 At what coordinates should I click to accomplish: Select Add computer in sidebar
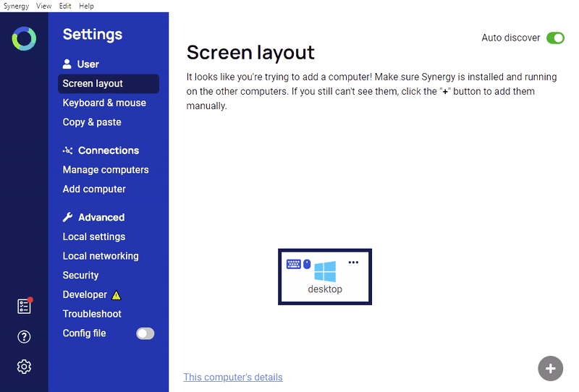(94, 189)
